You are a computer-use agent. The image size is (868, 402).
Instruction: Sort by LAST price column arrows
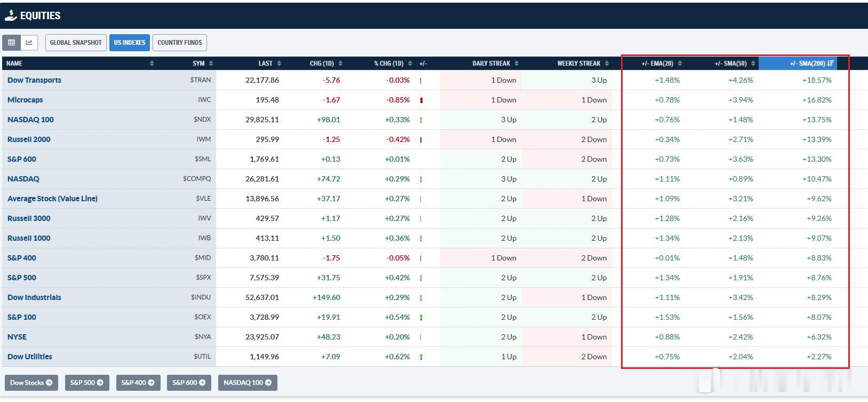[x=279, y=64]
